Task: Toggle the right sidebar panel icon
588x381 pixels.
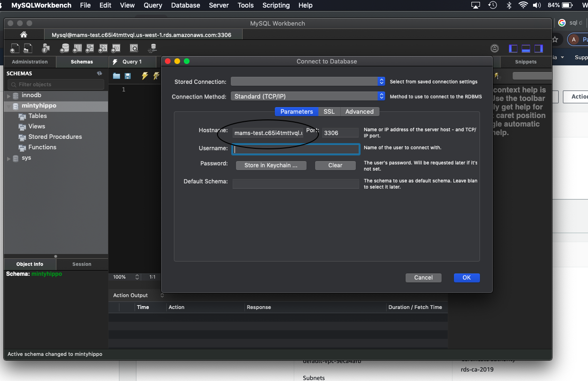Action: tap(539, 48)
